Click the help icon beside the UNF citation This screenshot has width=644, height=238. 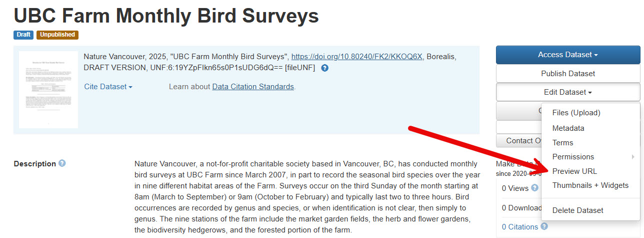(x=324, y=68)
